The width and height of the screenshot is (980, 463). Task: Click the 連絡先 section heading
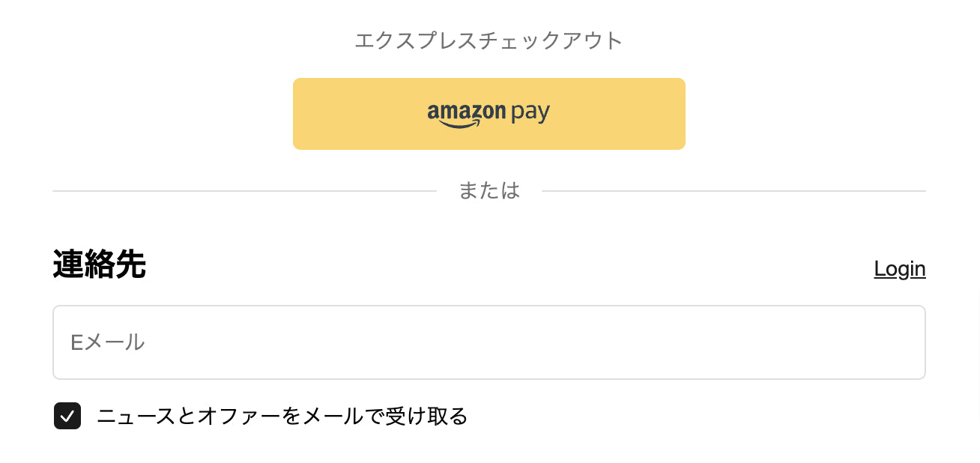(x=99, y=265)
